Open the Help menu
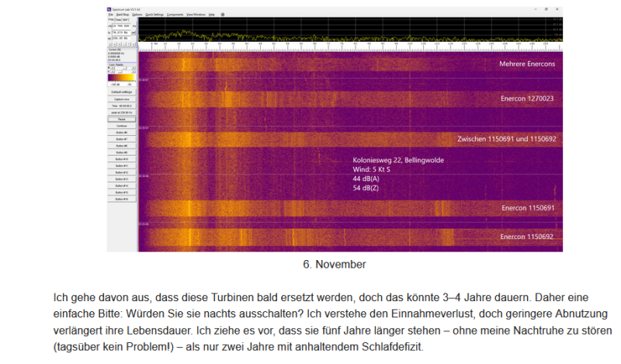Image resolution: width=621 pixels, height=364 pixels. (x=211, y=15)
